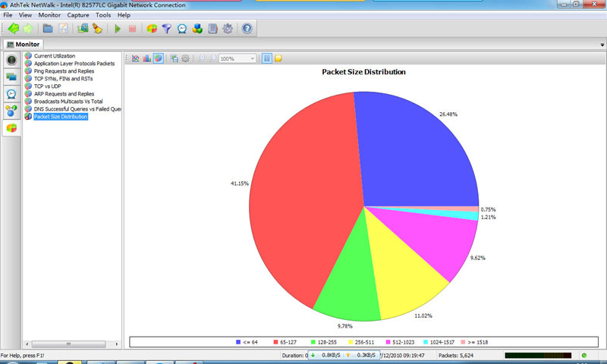Image resolution: width=607 pixels, height=364 pixels.
Task: Select TCP vs UDP in chart list
Action: click(47, 86)
